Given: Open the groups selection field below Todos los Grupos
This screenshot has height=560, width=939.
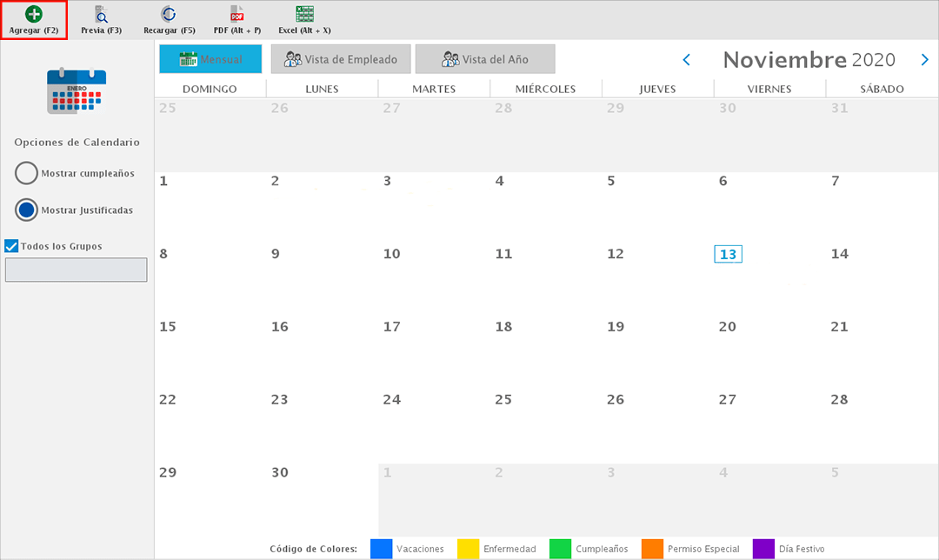Looking at the screenshot, I should pos(77,270).
